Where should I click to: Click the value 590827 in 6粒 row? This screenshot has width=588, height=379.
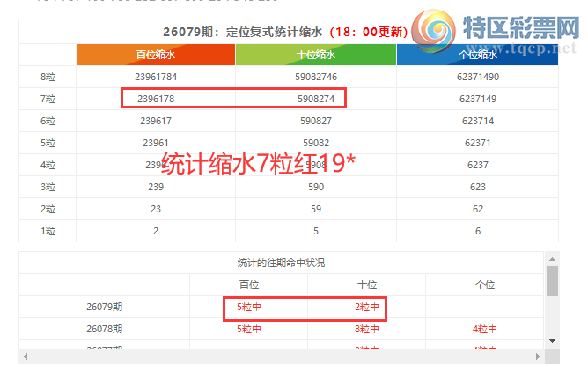(x=316, y=121)
